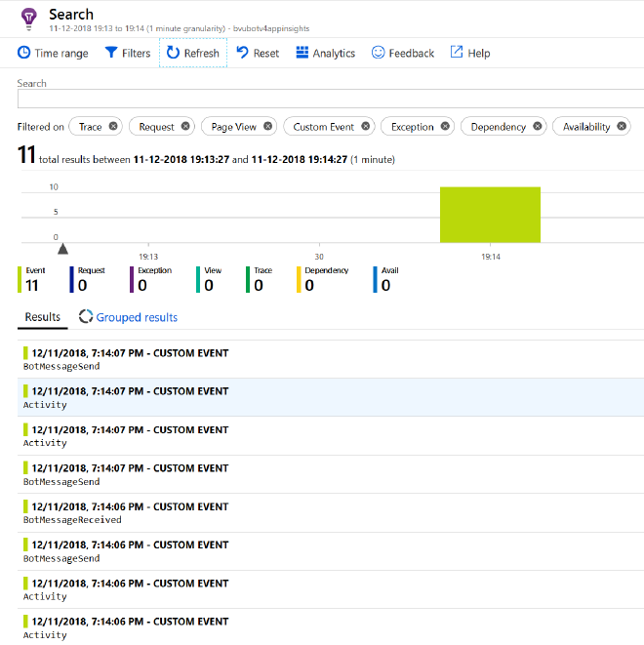Open the Help link

click(470, 53)
